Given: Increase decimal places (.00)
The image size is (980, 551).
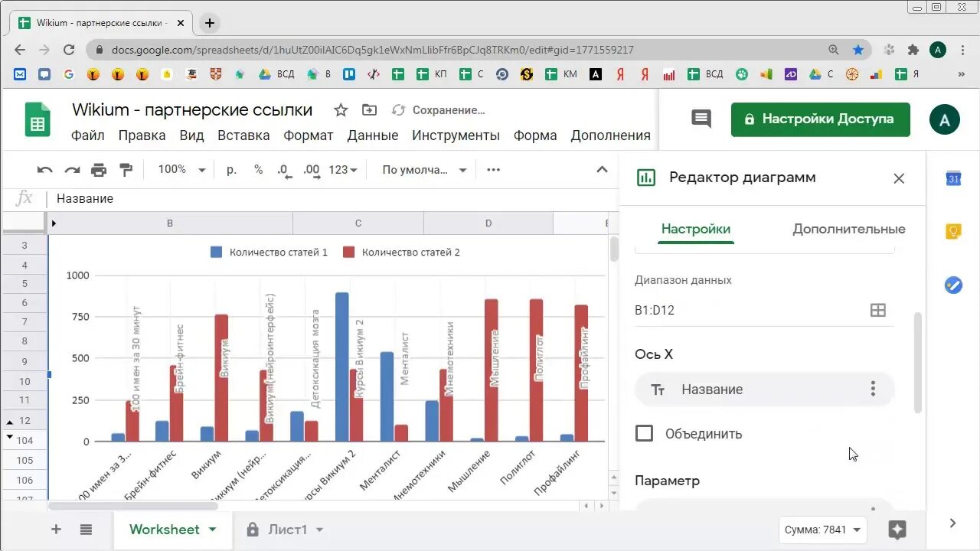Looking at the screenshot, I should click(312, 170).
